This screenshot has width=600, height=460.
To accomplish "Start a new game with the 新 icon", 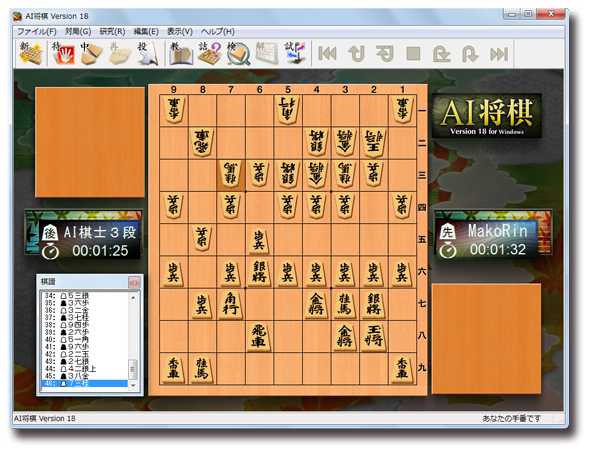I will (x=31, y=53).
